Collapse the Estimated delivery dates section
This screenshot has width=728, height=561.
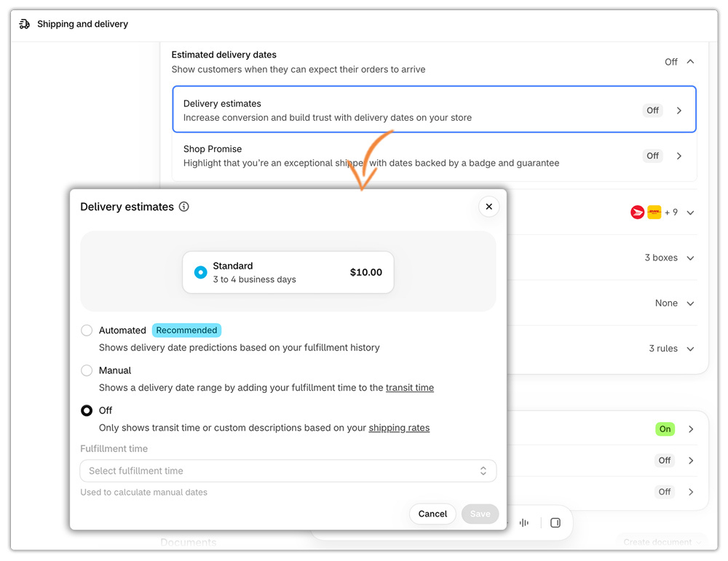(x=690, y=62)
